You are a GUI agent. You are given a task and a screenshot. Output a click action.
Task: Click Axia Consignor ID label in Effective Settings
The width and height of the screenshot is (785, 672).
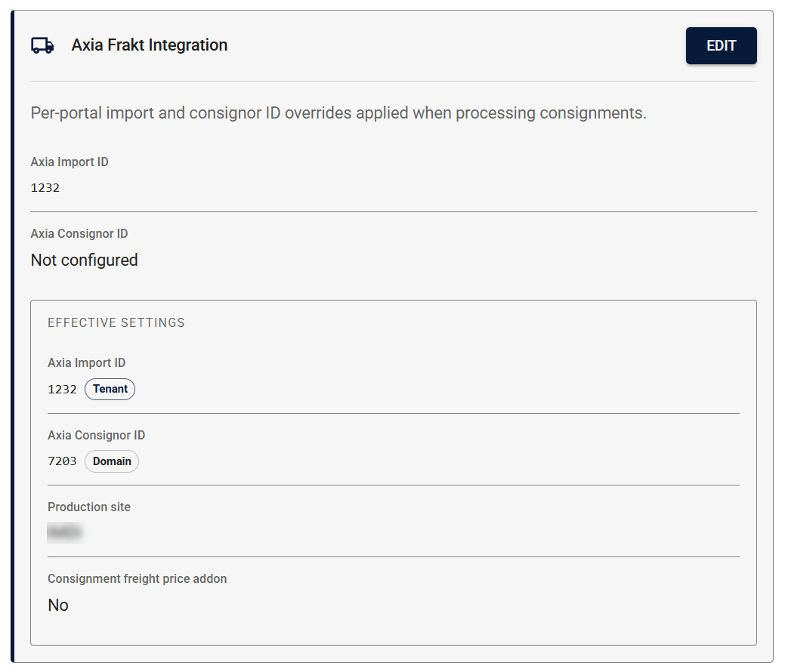click(x=96, y=436)
